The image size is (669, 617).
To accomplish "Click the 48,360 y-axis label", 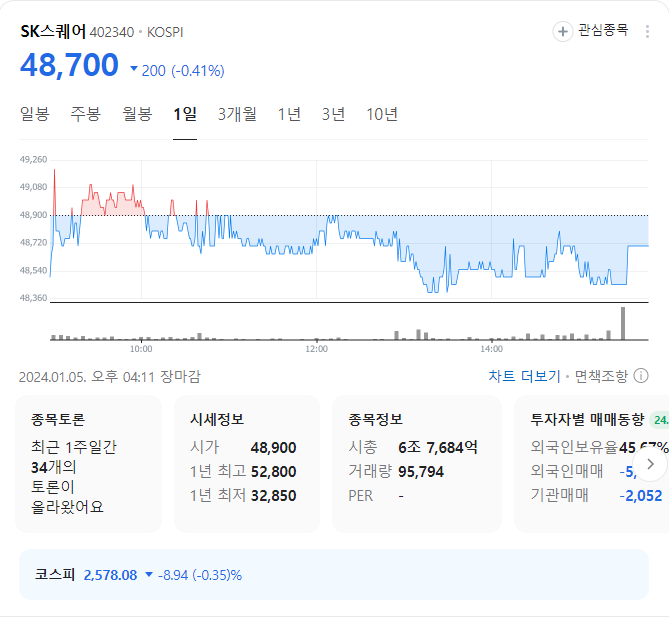I will coord(33,298).
